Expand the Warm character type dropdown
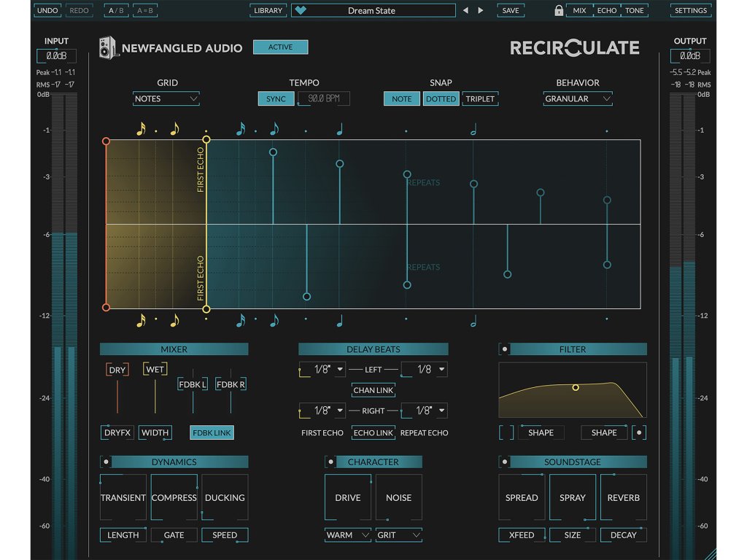This screenshot has height=560, width=747. pos(348,535)
